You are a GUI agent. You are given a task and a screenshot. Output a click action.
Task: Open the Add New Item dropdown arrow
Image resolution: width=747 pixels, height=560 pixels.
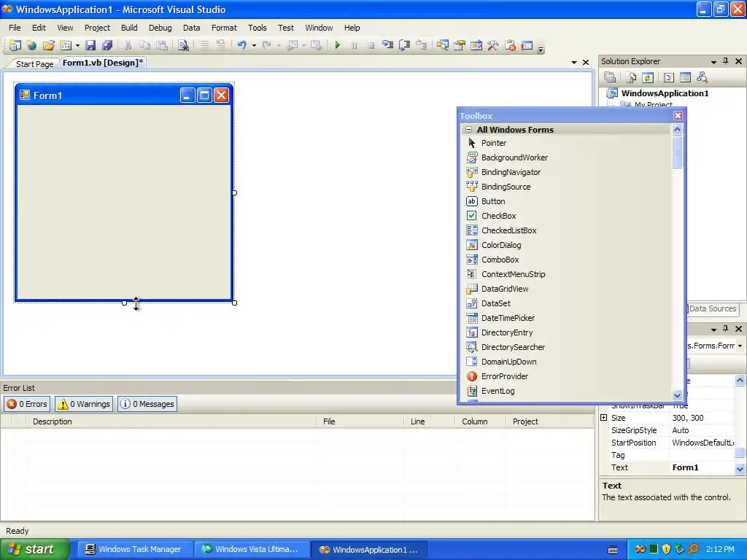point(77,45)
